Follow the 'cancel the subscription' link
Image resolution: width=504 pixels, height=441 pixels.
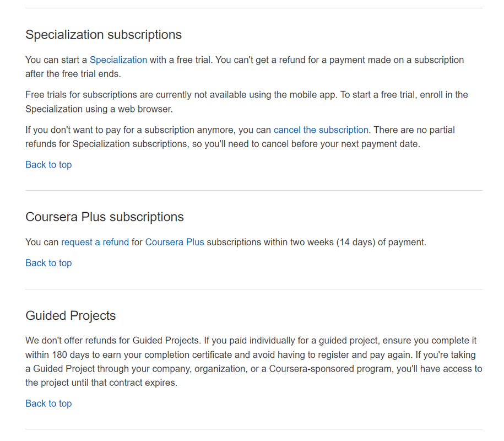coord(321,130)
